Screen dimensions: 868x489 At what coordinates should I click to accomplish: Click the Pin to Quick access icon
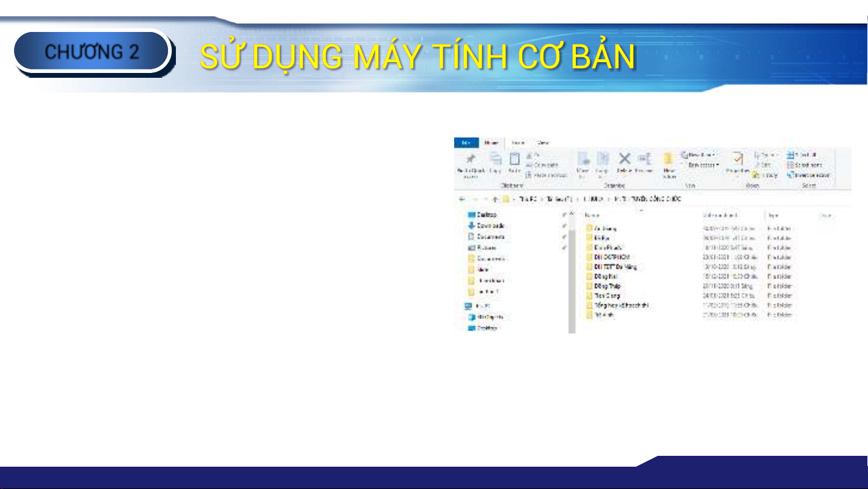pyautogui.click(x=470, y=159)
